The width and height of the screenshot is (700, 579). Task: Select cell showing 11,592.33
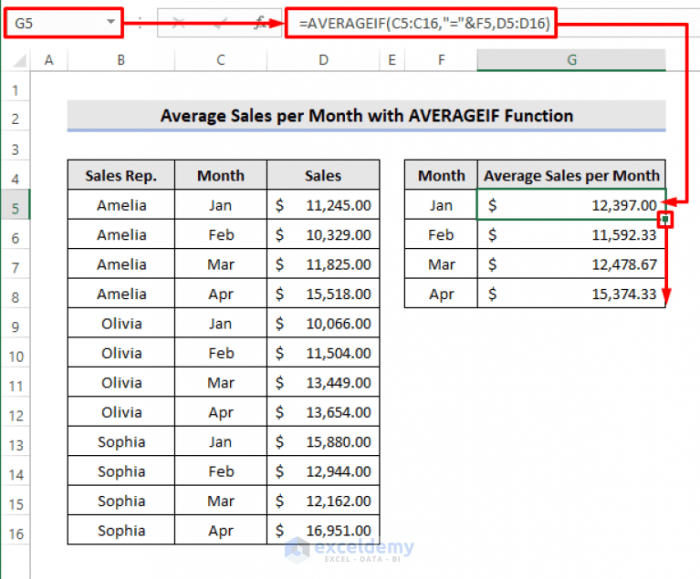click(571, 234)
